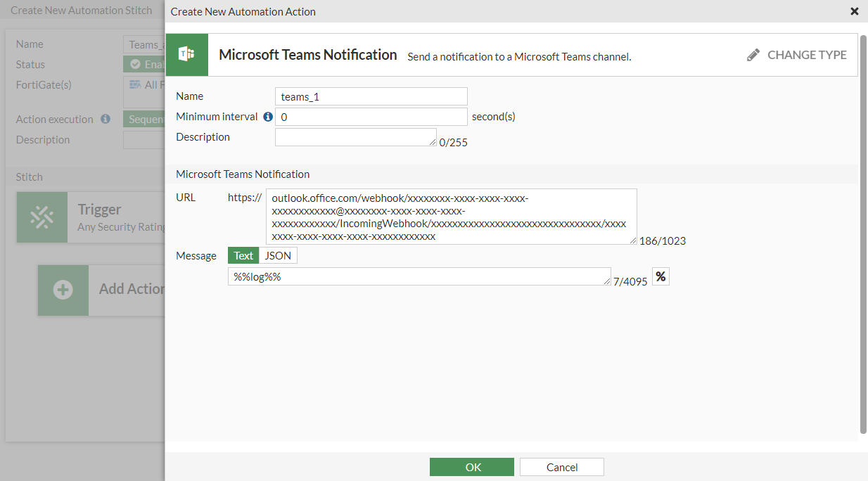The width and height of the screenshot is (868, 481).
Task: Click the plus icon on Add Action
Action: point(63,290)
